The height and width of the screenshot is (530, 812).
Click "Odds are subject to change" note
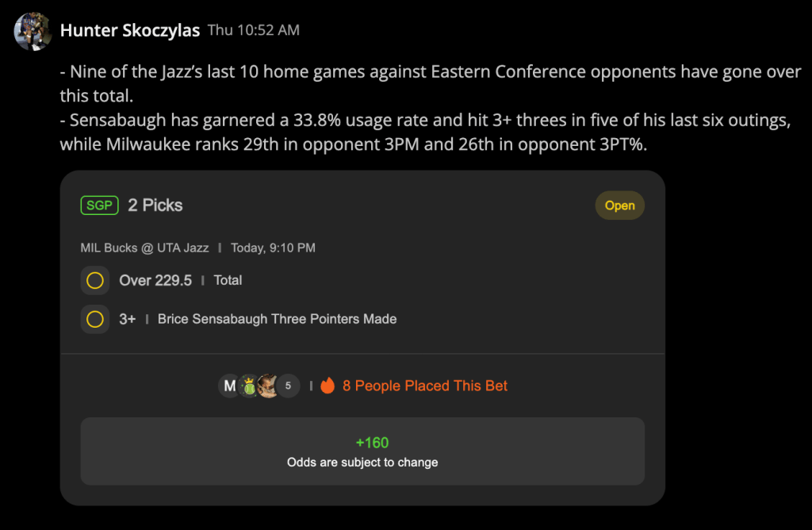pos(362,462)
